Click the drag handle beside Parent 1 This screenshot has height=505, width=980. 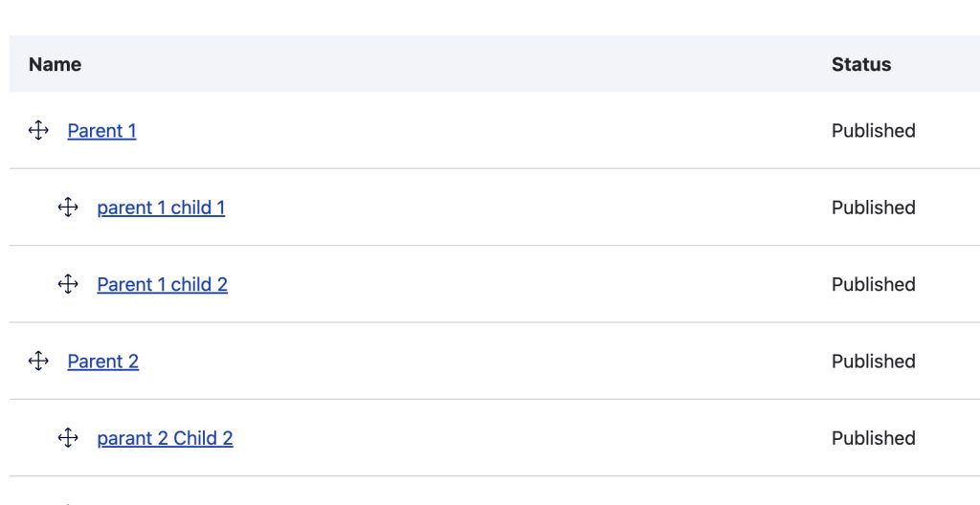(38, 130)
